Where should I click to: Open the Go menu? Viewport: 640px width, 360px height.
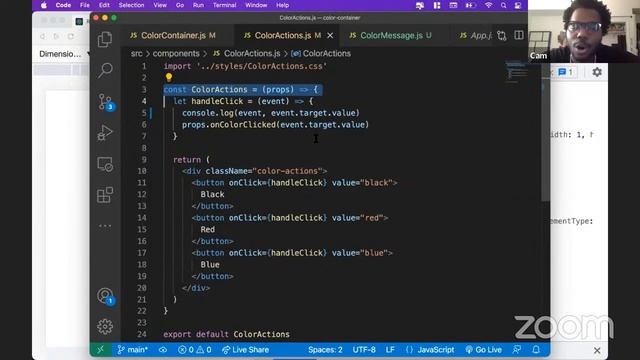point(180,5)
